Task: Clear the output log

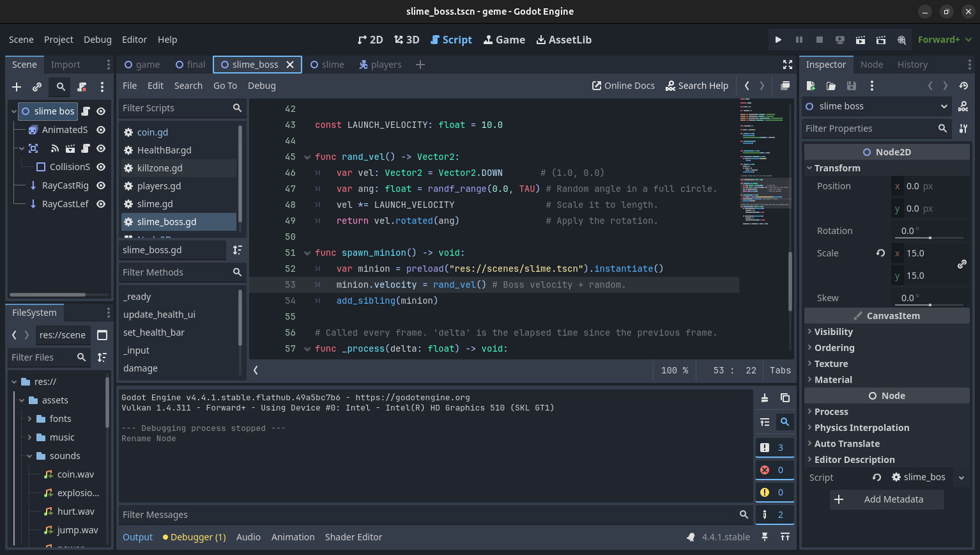Action: [x=765, y=398]
